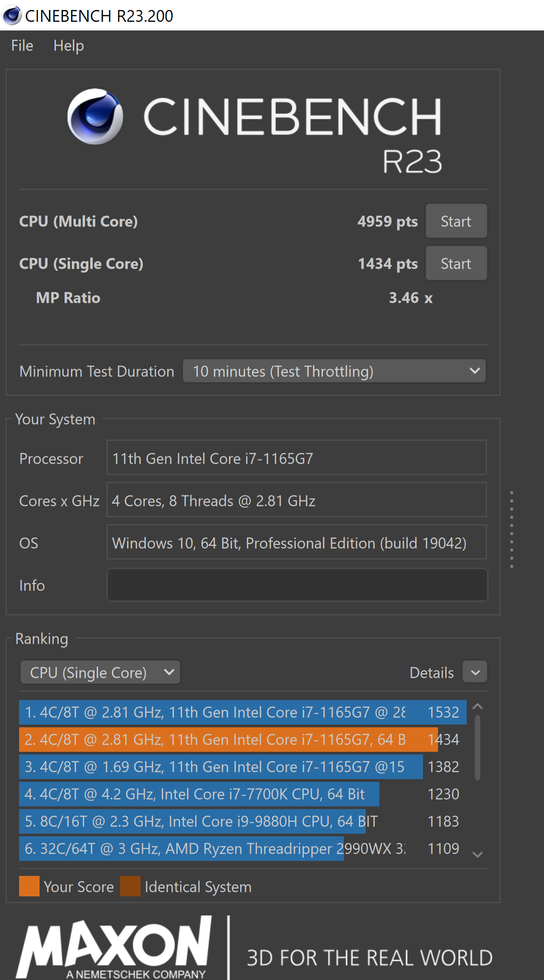Select ranking entry 1 scoring 1532

point(242,712)
